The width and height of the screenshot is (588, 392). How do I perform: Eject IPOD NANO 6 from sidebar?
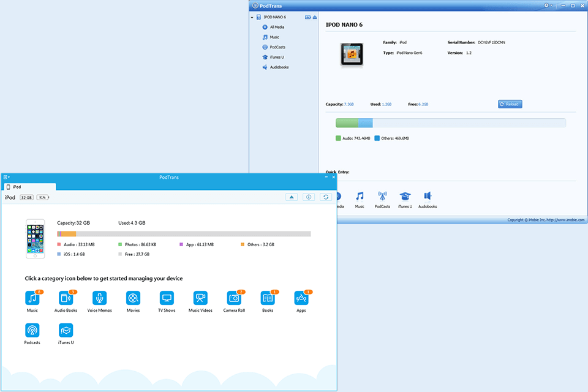[x=315, y=17]
